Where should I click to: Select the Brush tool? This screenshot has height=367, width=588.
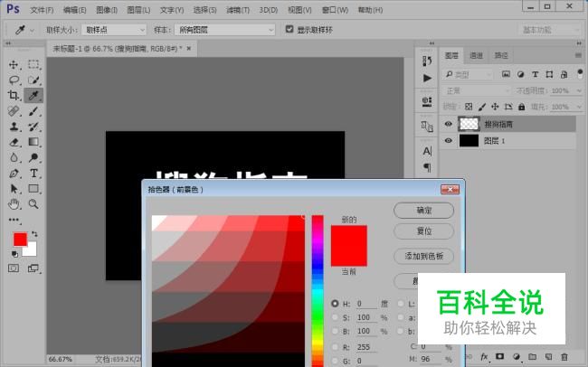click(x=33, y=111)
